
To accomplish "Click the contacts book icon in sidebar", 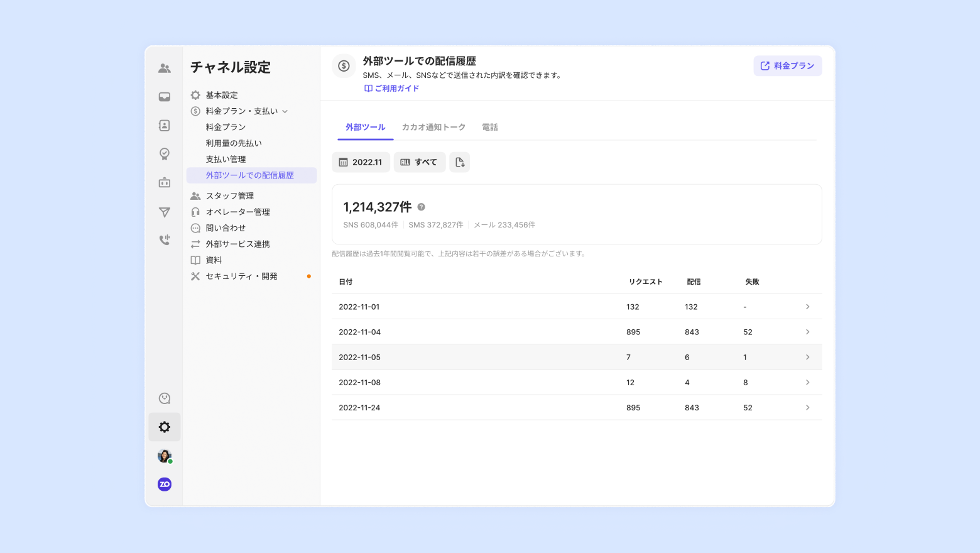I will click(x=165, y=126).
